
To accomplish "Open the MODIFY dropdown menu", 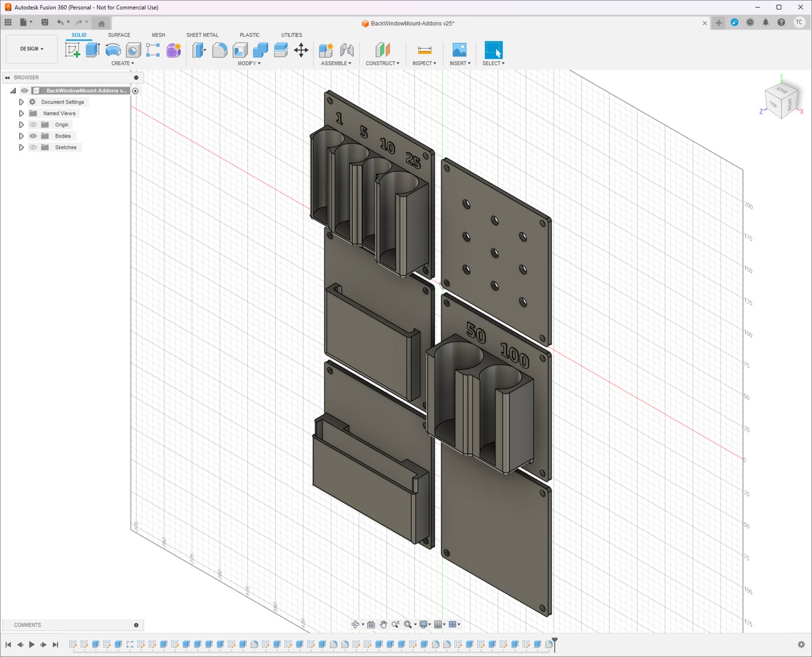I will pos(249,63).
